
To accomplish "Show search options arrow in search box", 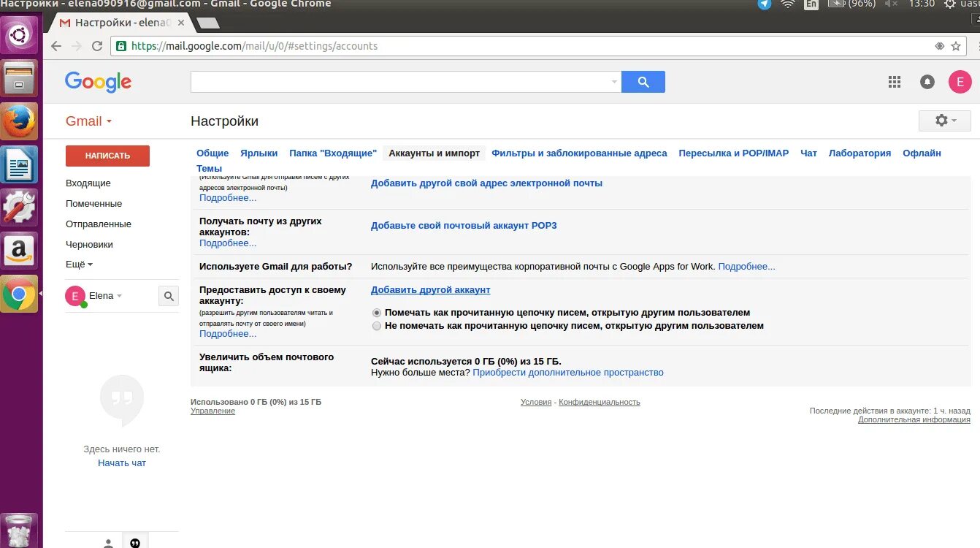I will tap(614, 82).
